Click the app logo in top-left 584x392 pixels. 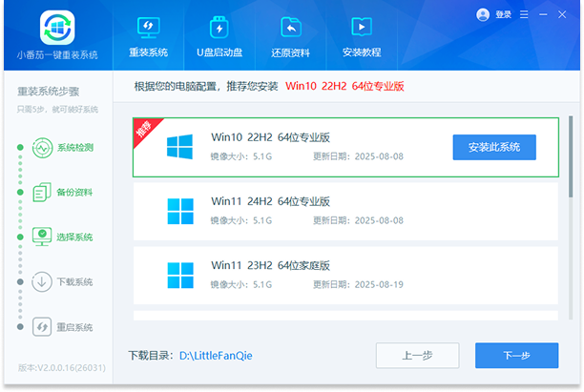pyautogui.click(x=56, y=30)
